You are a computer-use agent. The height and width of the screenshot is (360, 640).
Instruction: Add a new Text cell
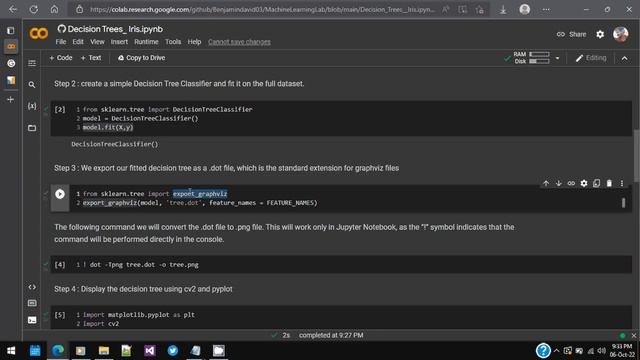point(91,58)
